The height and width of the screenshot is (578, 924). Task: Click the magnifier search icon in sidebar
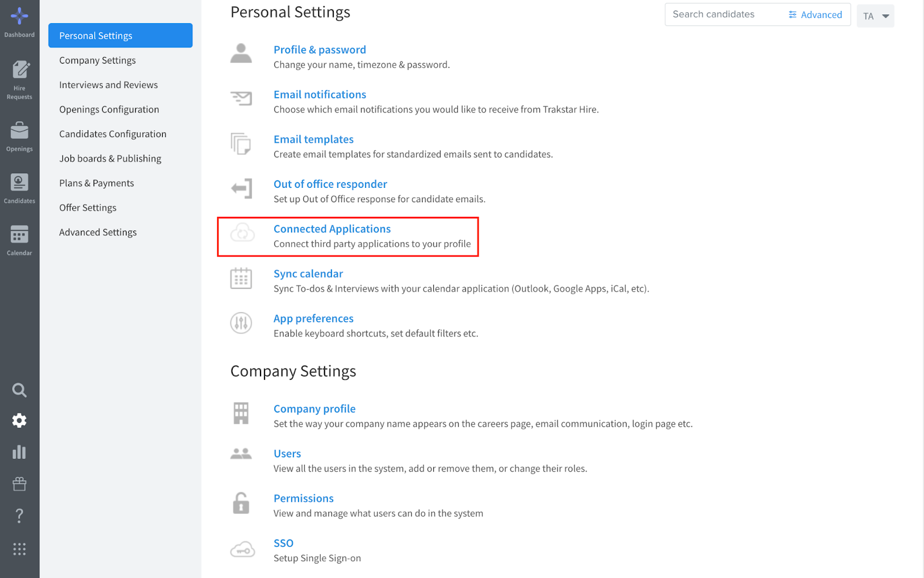(20, 390)
